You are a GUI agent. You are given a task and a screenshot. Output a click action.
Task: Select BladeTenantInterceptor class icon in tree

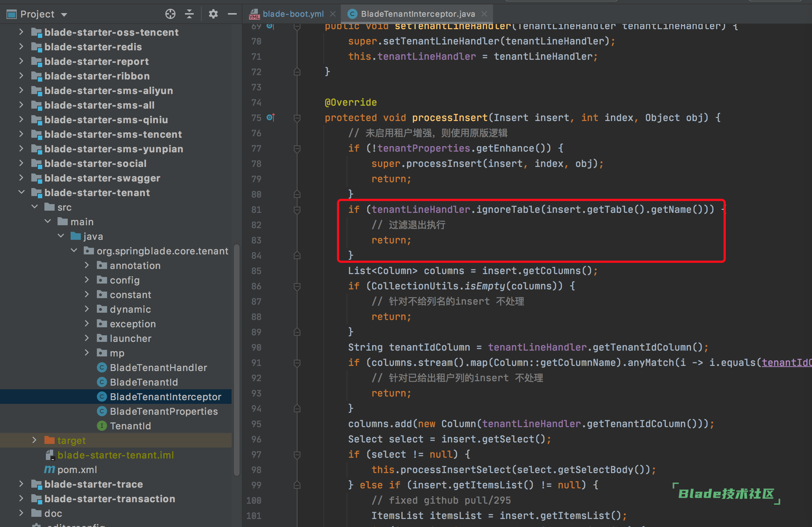click(x=102, y=397)
